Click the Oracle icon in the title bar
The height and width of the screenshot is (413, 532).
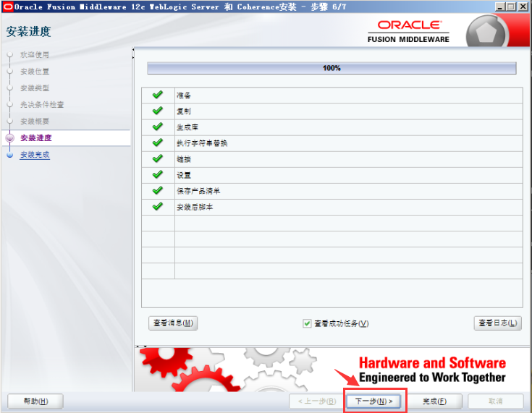(7, 7)
